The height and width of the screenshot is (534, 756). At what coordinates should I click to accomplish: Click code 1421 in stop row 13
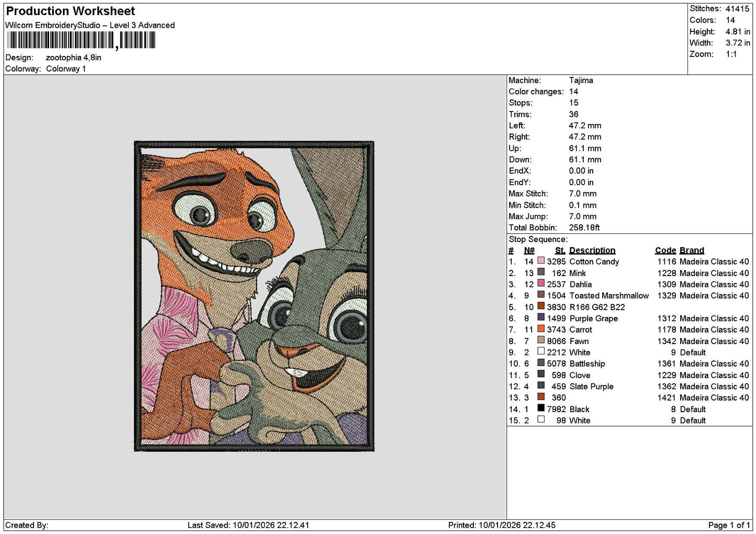(x=667, y=397)
